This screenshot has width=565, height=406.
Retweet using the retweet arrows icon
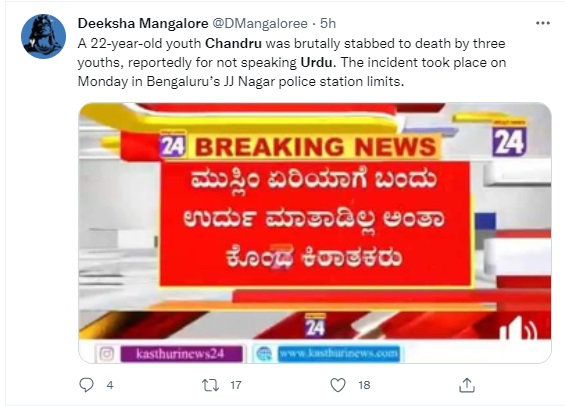[x=210, y=385]
